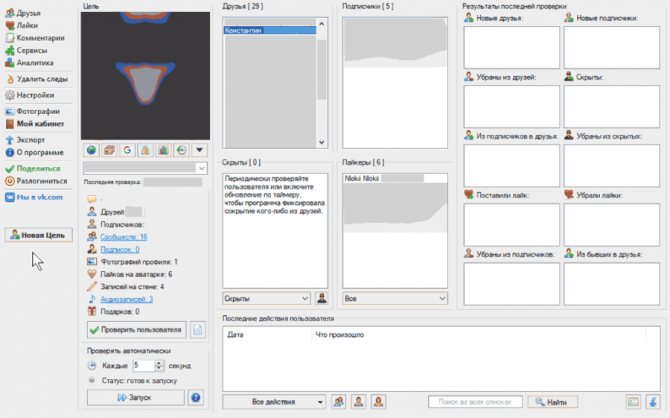The width and height of the screenshot is (670, 418).
Task: Select Удалить следы in sidebar
Action: coord(37,79)
